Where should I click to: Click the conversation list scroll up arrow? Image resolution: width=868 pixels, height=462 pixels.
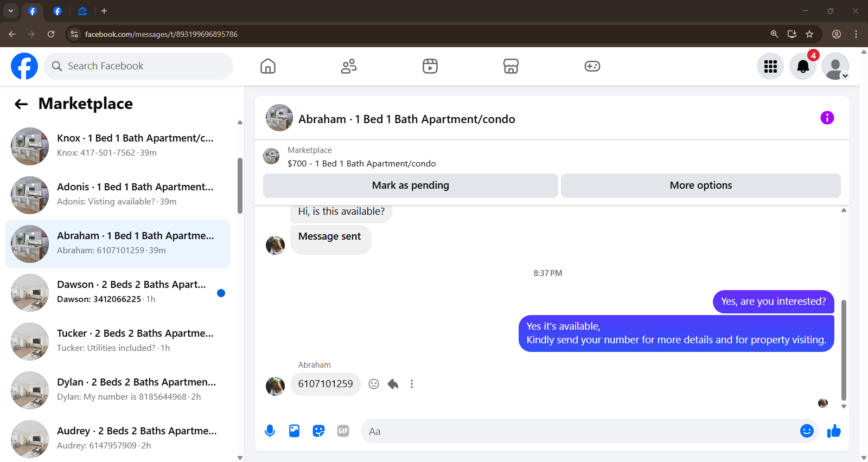[x=240, y=123]
